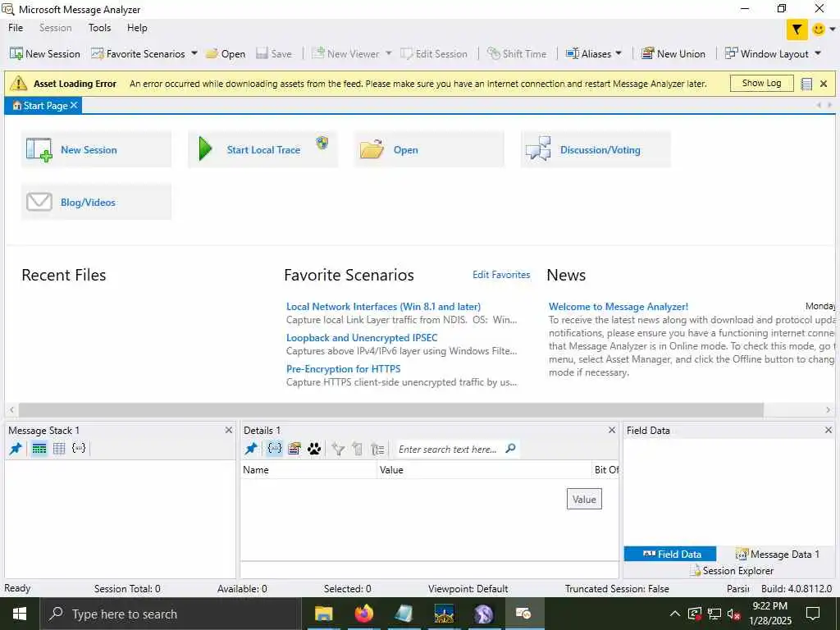
Task: Click the Open tile on Start Page
Action: tap(429, 149)
